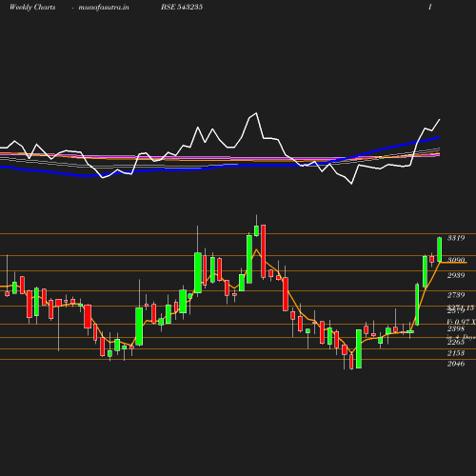The image size is (476, 476).
Task: Select the lowest green candle near 2046
Action: click(359, 348)
